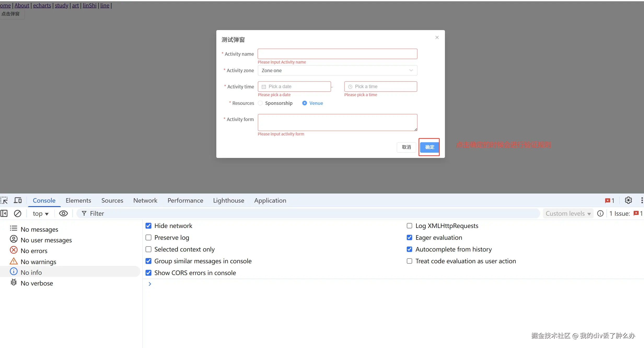This screenshot has width=644, height=348.
Task: Open the top context selector dropdown
Action: pos(40,214)
